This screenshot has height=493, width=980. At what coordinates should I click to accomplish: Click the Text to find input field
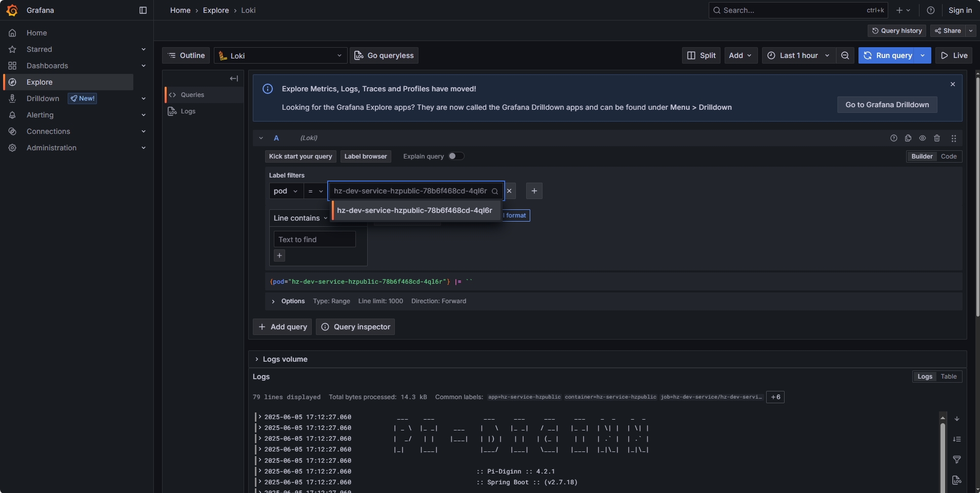[314, 240]
